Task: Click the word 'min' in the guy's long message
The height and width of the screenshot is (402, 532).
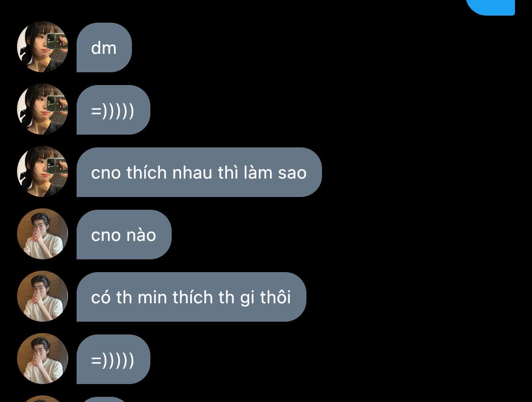Action: click(x=152, y=297)
